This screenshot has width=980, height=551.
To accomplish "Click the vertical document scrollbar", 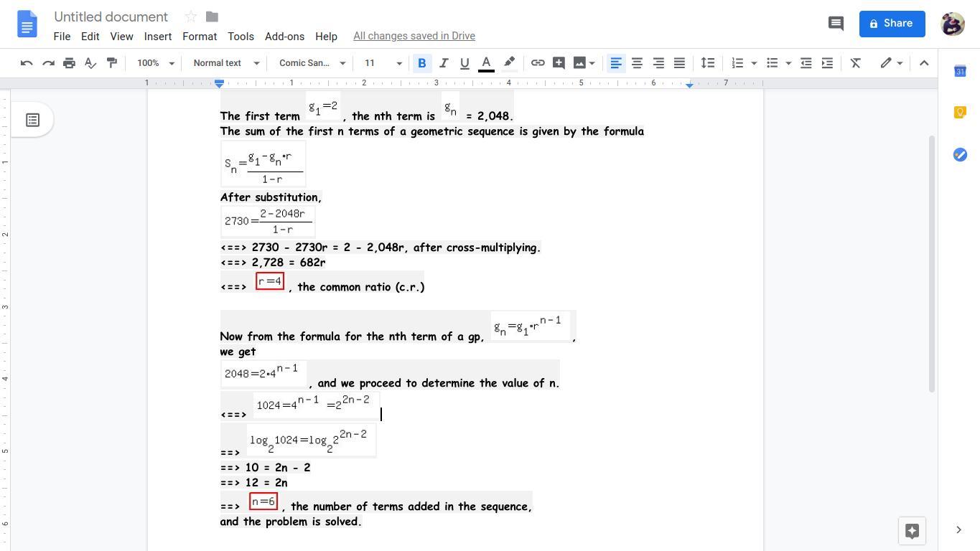I will 933,263.
